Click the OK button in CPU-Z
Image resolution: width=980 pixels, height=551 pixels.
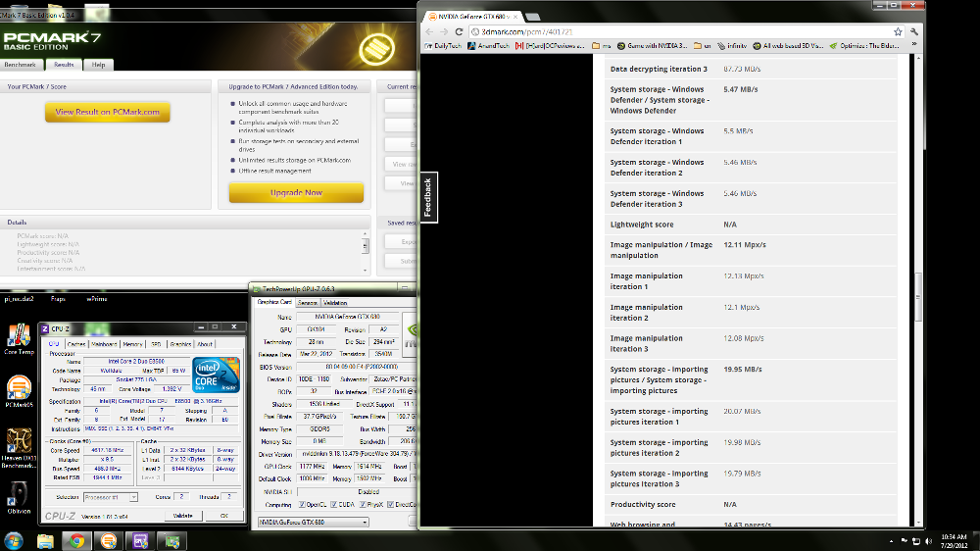[223, 516]
